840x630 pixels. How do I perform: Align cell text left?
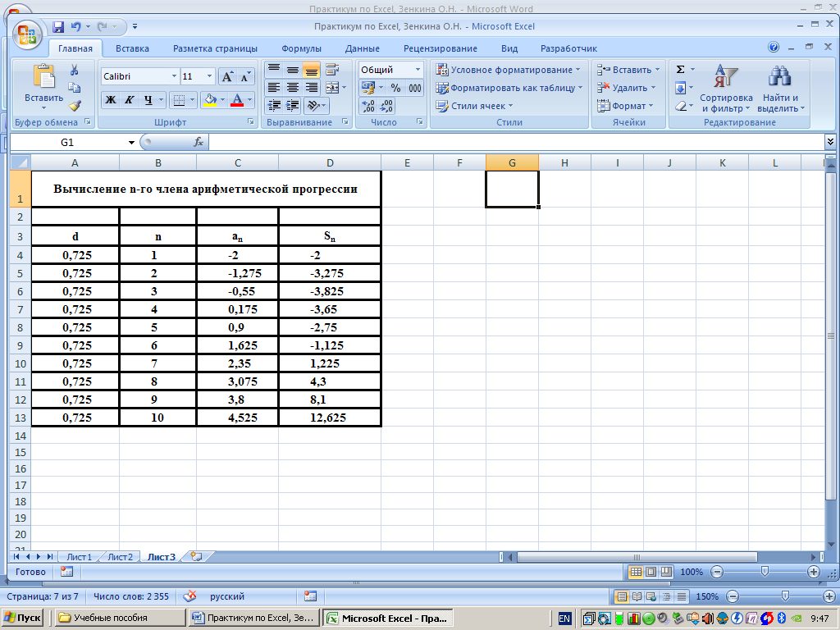tap(274, 87)
